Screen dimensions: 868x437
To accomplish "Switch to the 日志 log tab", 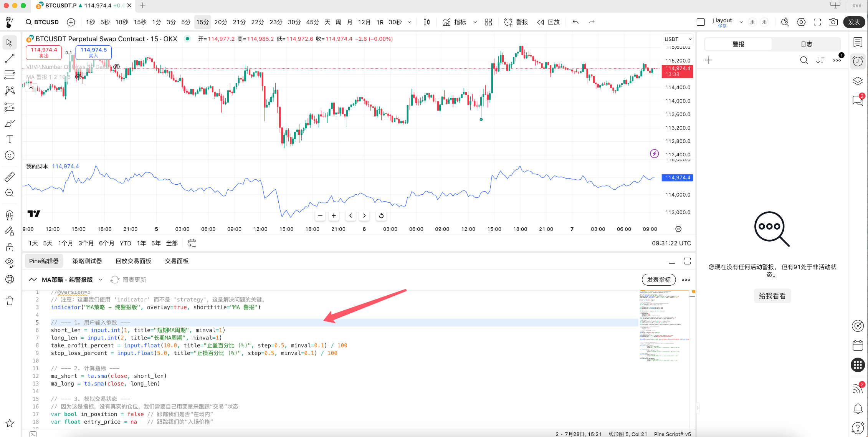I will click(x=807, y=44).
